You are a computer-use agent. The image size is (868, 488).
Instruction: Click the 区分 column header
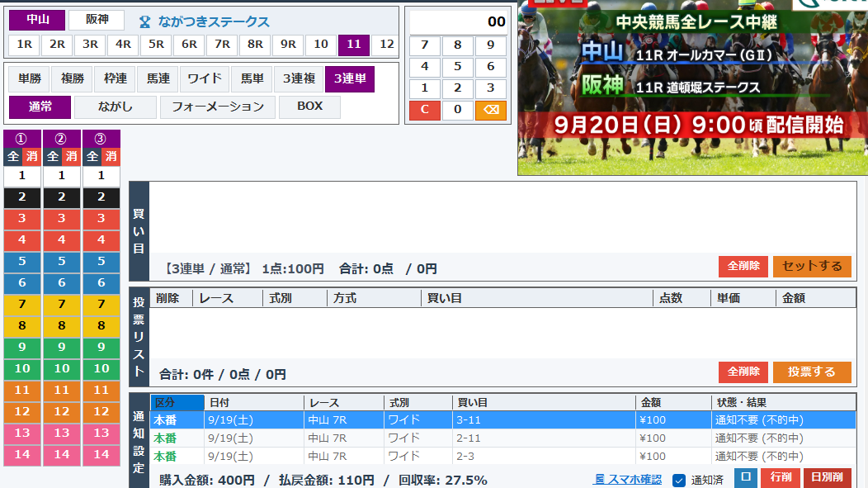click(x=177, y=403)
